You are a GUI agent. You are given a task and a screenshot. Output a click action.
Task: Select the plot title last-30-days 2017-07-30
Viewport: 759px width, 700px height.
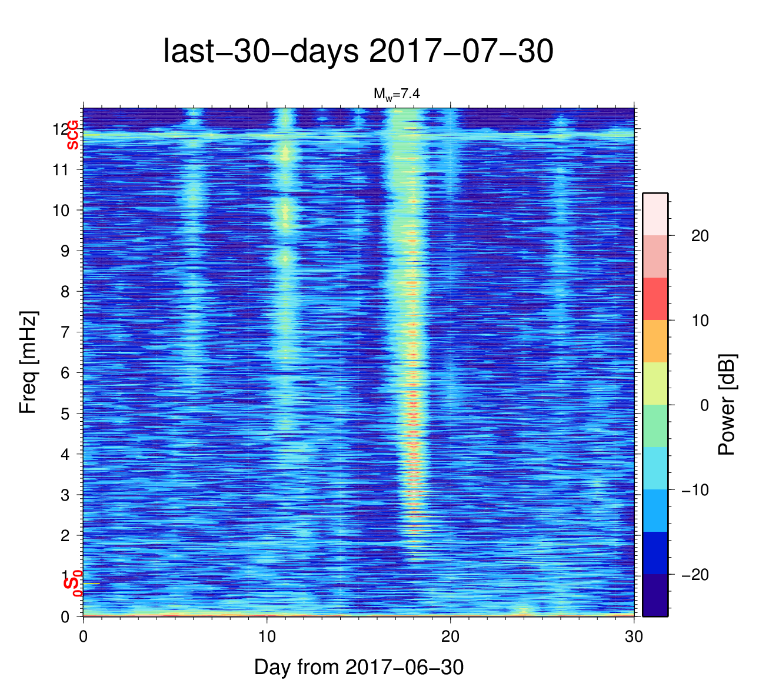point(358,52)
